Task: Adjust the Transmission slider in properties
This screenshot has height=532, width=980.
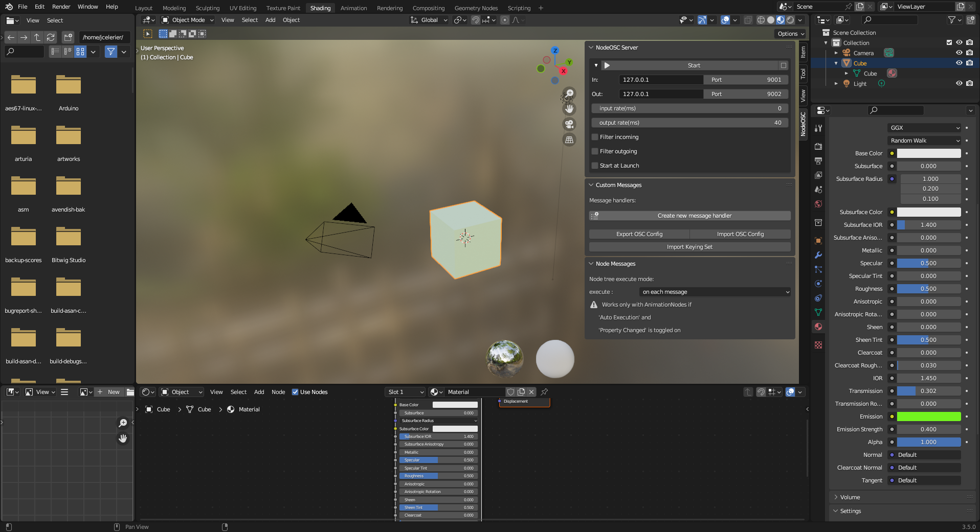Action: [929, 391]
